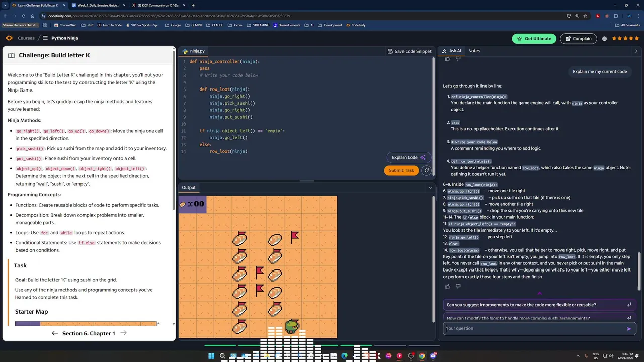Screen dimensions: 644x362
Task: Switch to KICK Community on X tab
Action: (x=158, y=5)
